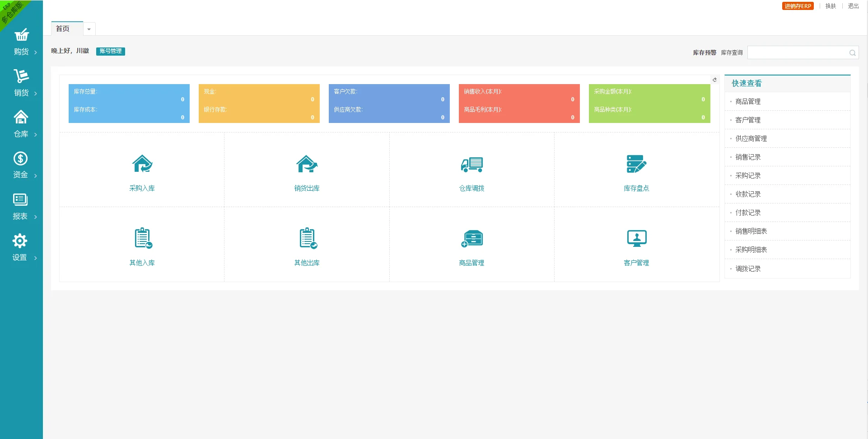Open the 客户管理 monitor icon

636,238
